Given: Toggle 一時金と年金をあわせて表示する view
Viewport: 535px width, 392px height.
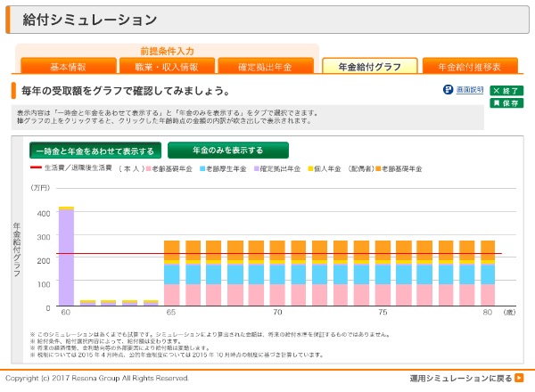Looking at the screenshot, I should [95, 151].
